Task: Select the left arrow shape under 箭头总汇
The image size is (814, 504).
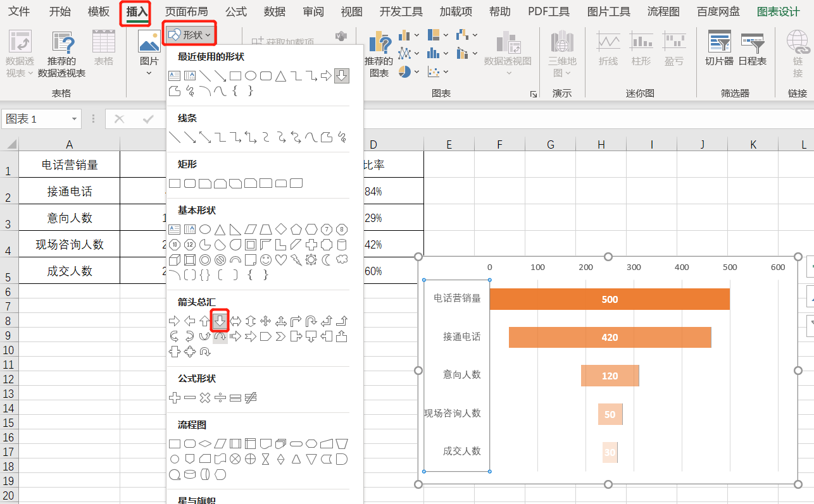Action: (190, 321)
